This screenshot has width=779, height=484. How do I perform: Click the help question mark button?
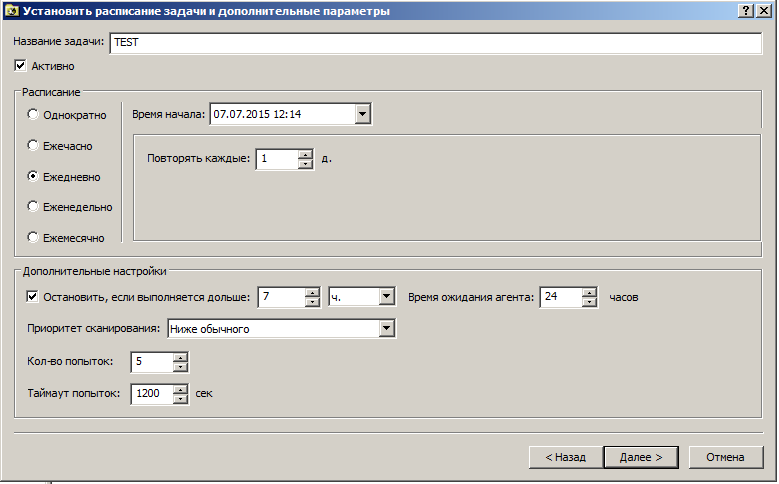click(x=746, y=11)
